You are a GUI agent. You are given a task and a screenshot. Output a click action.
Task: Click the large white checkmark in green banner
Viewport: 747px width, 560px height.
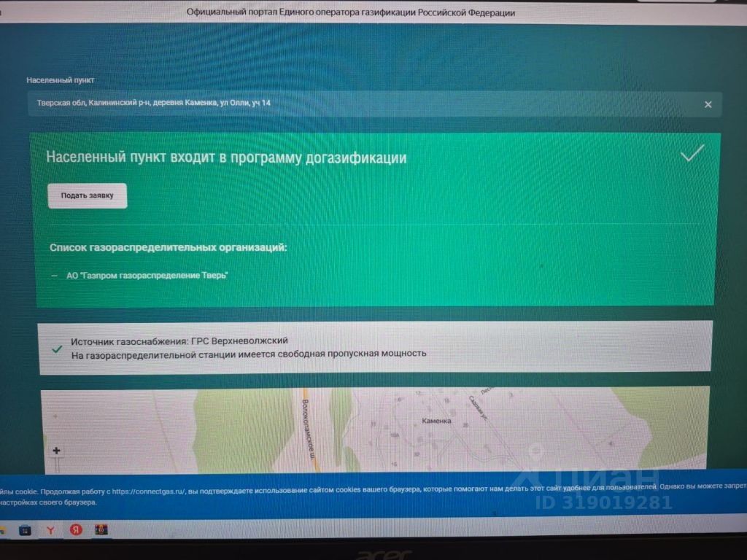pos(692,153)
